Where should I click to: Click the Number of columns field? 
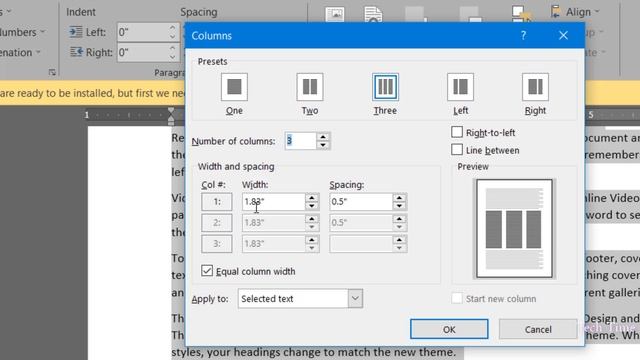pos(300,141)
